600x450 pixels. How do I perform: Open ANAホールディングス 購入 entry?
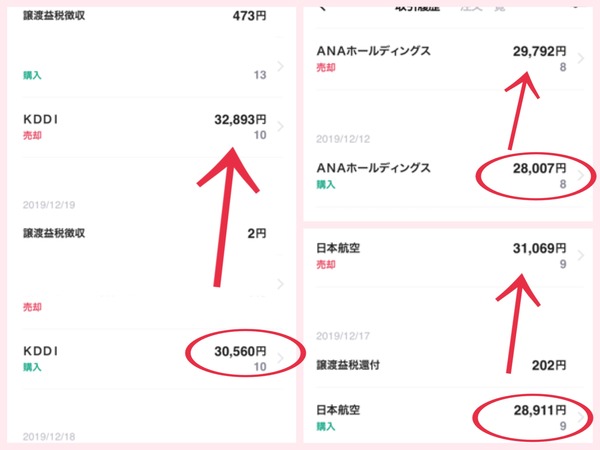pos(373,168)
